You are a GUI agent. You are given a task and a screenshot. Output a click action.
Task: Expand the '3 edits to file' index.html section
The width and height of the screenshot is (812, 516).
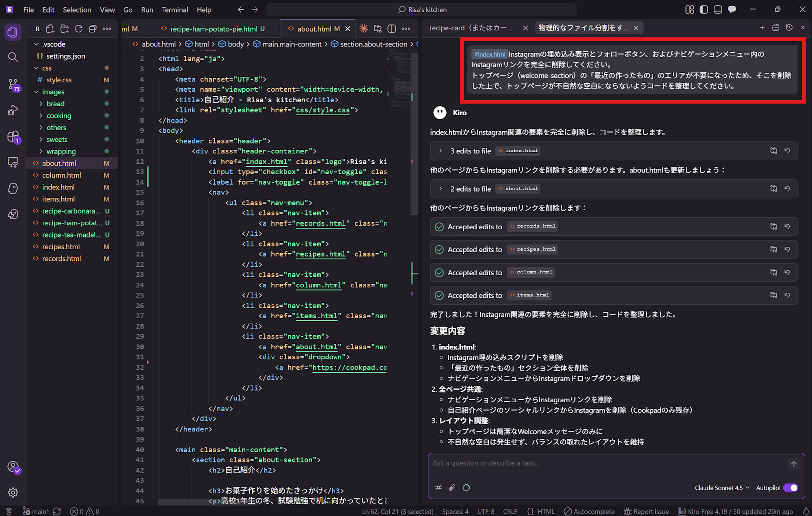click(441, 151)
